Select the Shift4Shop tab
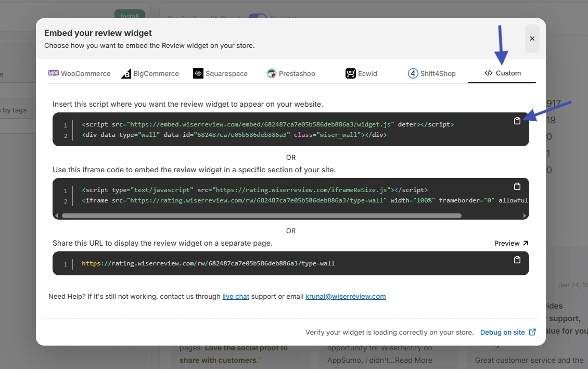This screenshot has height=369, width=588. point(431,73)
